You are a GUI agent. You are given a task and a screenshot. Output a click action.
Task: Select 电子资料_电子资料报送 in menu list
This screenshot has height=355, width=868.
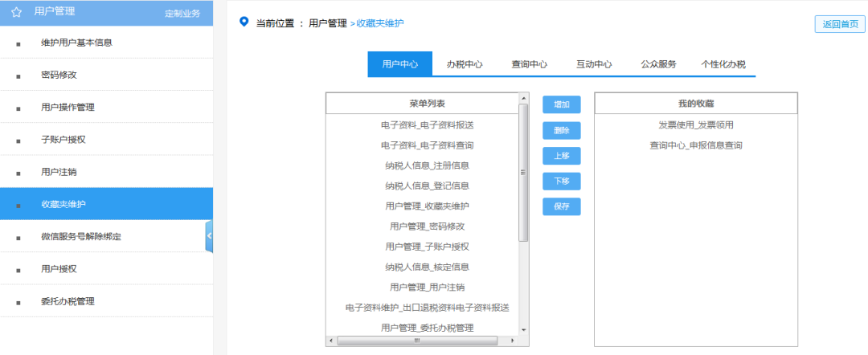pos(428,125)
